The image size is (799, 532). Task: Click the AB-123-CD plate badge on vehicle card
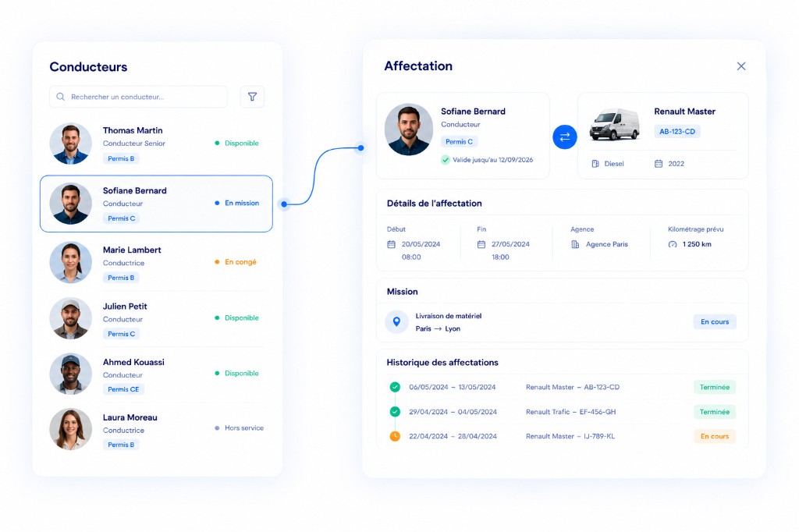677,132
